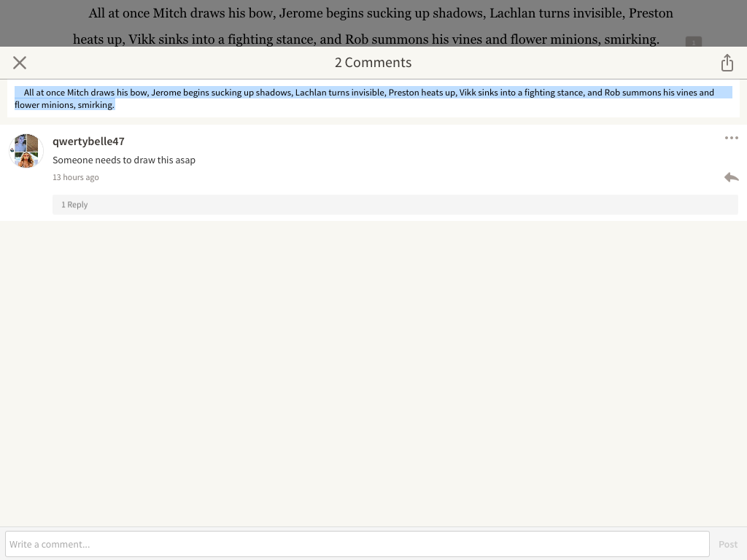
Task: Open qwertybelle47's profile picture
Action: [x=26, y=151]
